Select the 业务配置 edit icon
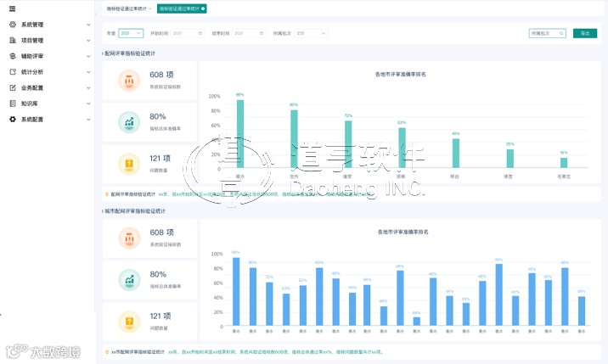 pyautogui.click(x=13, y=87)
